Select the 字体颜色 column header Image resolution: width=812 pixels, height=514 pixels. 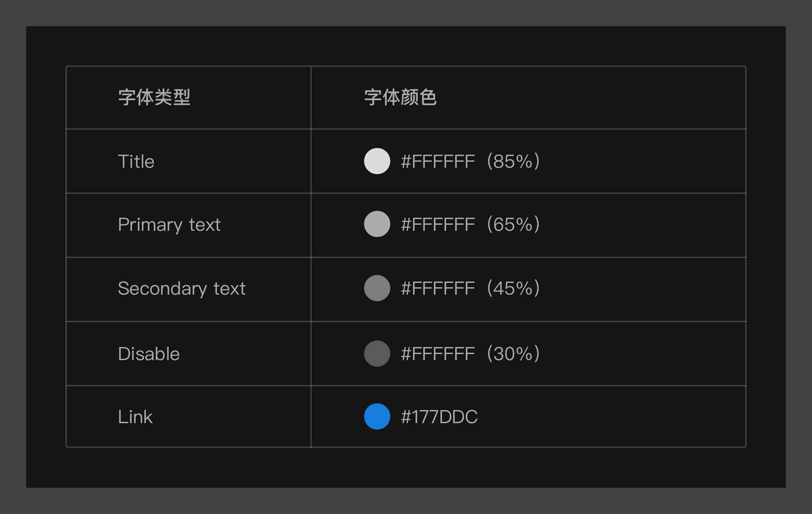point(400,97)
